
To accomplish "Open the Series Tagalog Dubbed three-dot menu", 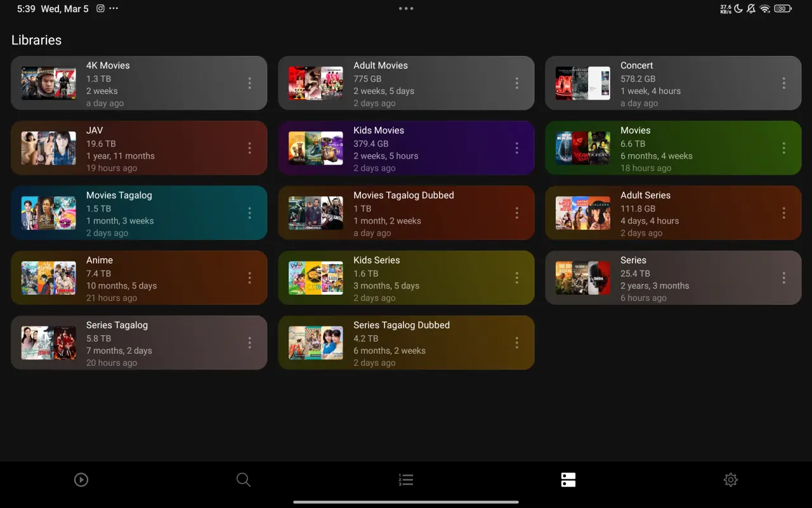I will tap(516, 342).
